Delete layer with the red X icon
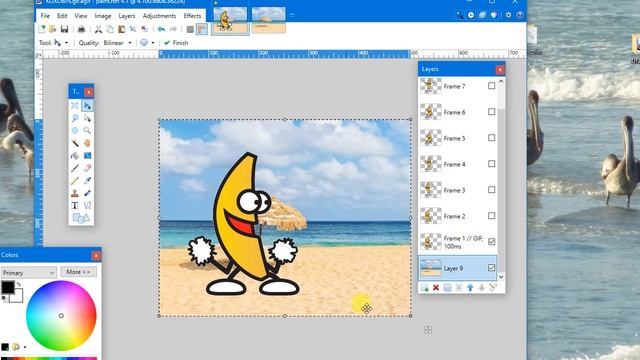 [436, 288]
